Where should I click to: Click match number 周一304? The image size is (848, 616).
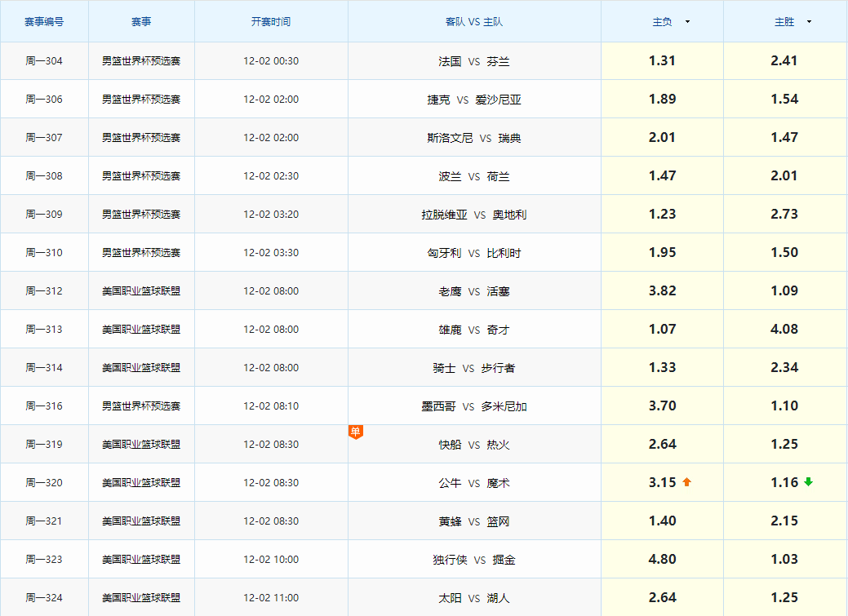(x=44, y=61)
